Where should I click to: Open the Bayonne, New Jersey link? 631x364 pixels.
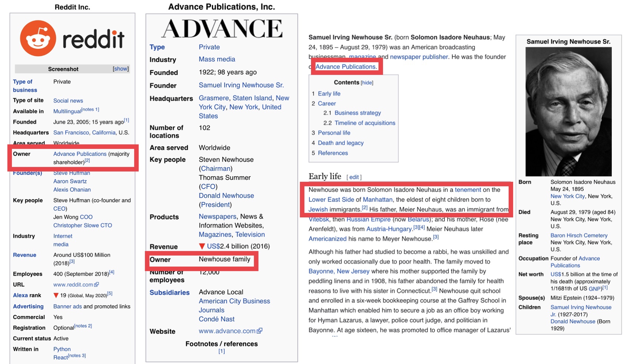[339, 271]
